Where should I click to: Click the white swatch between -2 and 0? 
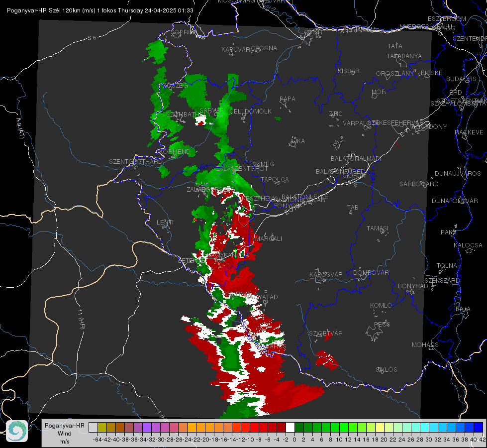tap(290, 427)
